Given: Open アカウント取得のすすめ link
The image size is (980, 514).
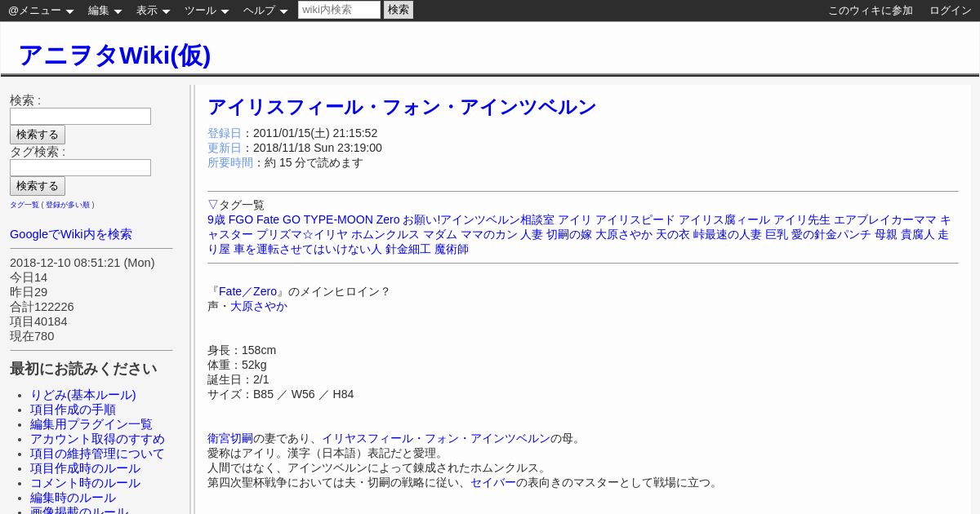Looking at the screenshot, I should (97, 439).
